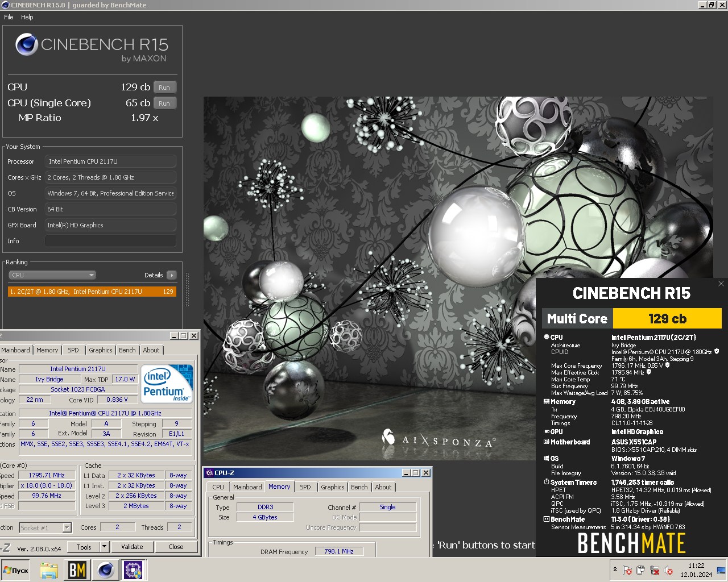Screen dimensions: 728x582
Task: Click the CPU-Z icon in second CPU-Z title bar
Action: [209, 473]
